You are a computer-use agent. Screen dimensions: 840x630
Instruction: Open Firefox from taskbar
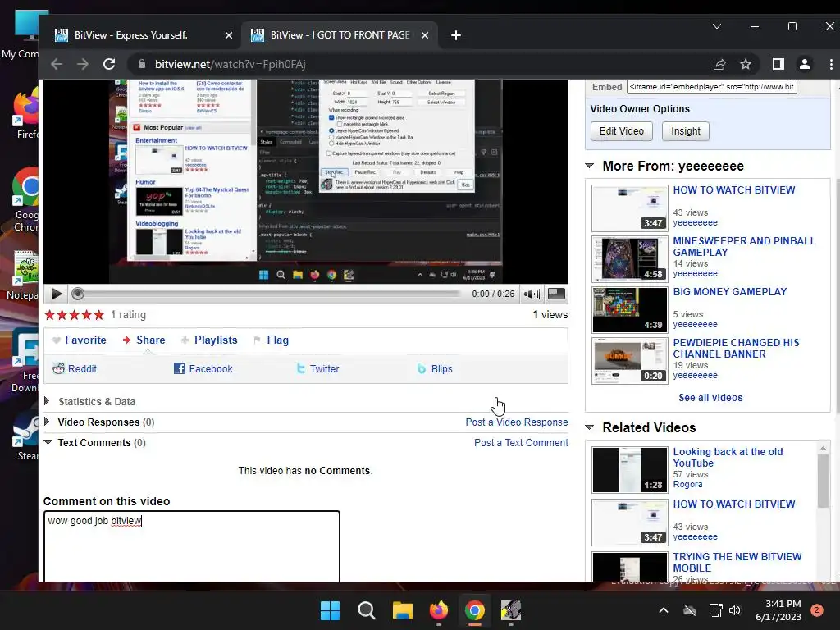click(x=439, y=610)
